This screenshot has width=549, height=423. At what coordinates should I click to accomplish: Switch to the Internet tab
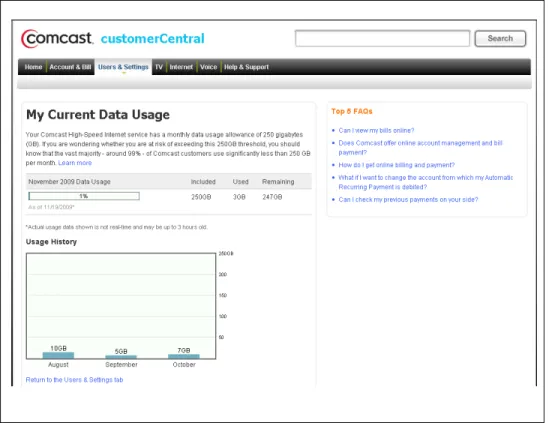(x=181, y=67)
